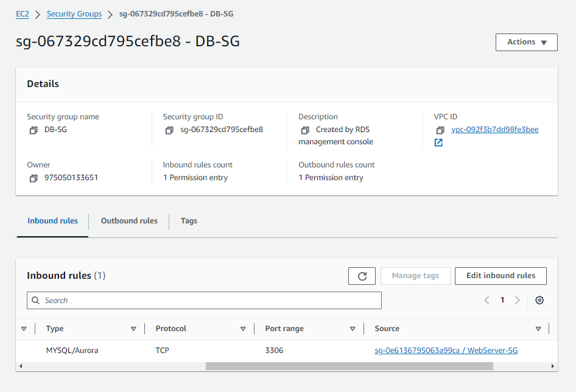Copy the Description text
576x392 pixels.
point(305,129)
